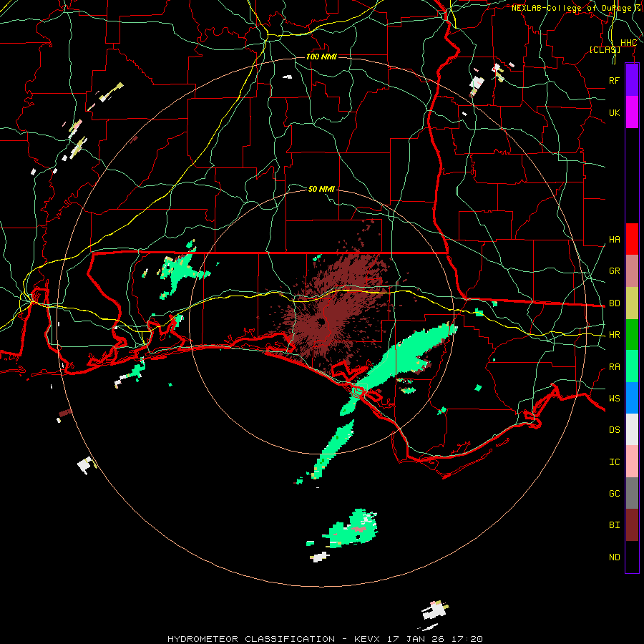Click the HYDROMETEOR CLASSIFICATION title text
Image resolution: width=644 pixels, height=644 pixels.
pos(251,639)
